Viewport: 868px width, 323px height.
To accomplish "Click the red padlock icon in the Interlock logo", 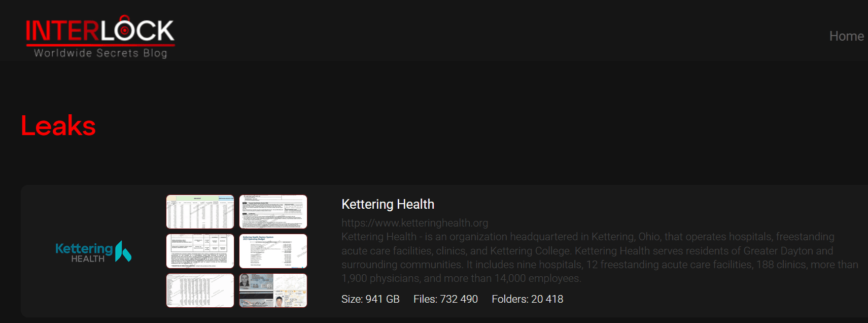I will pos(124,29).
